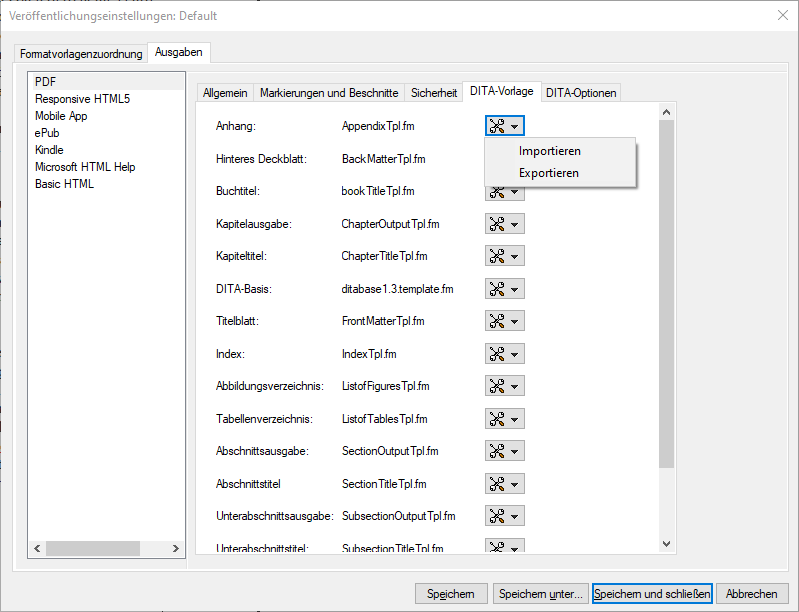The height and width of the screenshot is (612, 799).
Task: Choose Importieren from the dropdown menu
Action: [x=549, y=151]
